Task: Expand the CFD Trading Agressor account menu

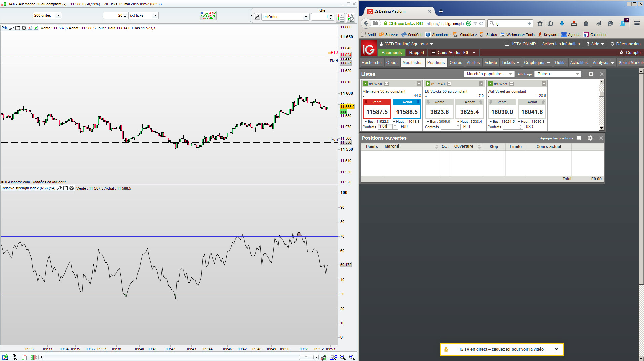Action: [406, 44]
